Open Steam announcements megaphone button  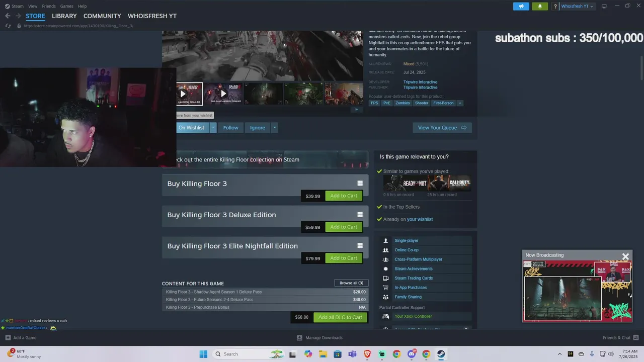[521, 6]
